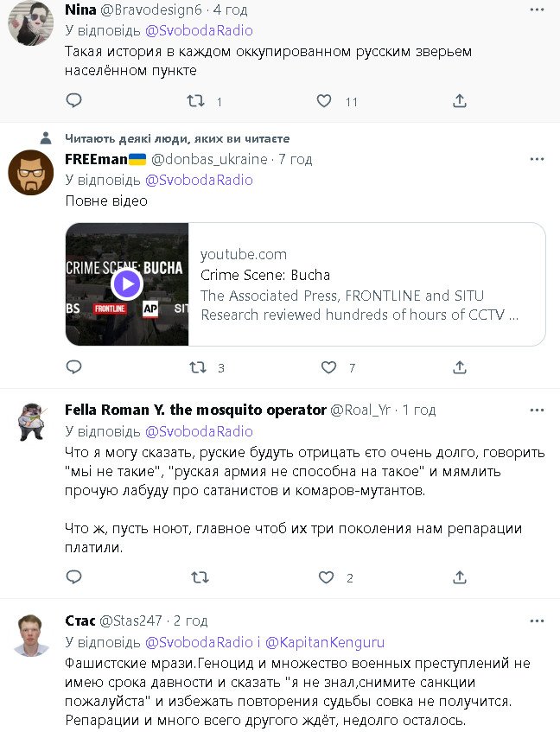Image resolution: width=560 pixels, height=732 pixels.
Task: Play the Crime Scene: Bucha video
Action: (127, 283)
